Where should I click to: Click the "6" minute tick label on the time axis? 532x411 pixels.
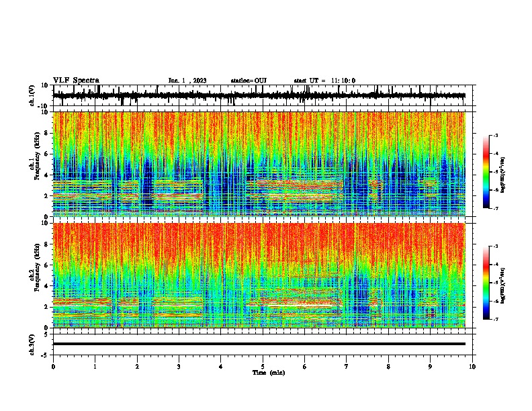coord(305,367)
